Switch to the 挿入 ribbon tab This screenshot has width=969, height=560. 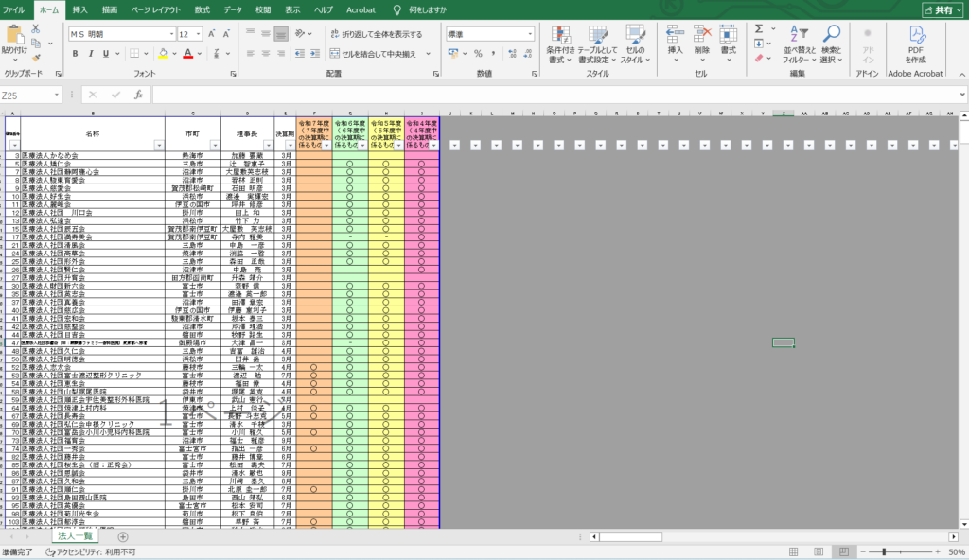tap(80, 9)
